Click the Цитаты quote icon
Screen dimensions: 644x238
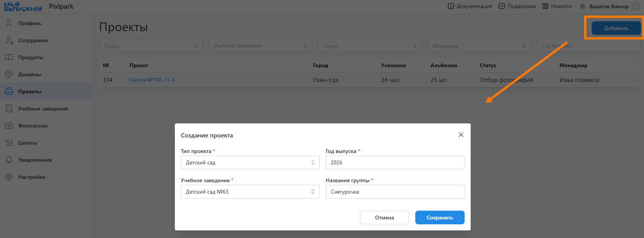coord(9,143)
